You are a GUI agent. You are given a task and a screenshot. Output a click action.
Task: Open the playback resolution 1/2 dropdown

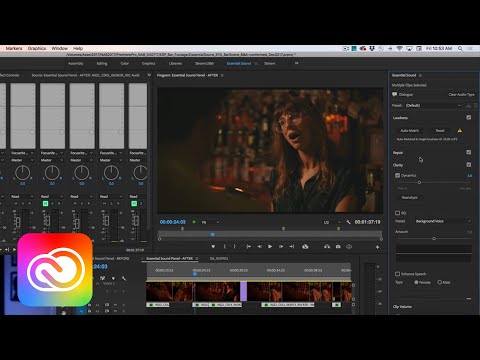pyautogui.click(x=332, y=222)
